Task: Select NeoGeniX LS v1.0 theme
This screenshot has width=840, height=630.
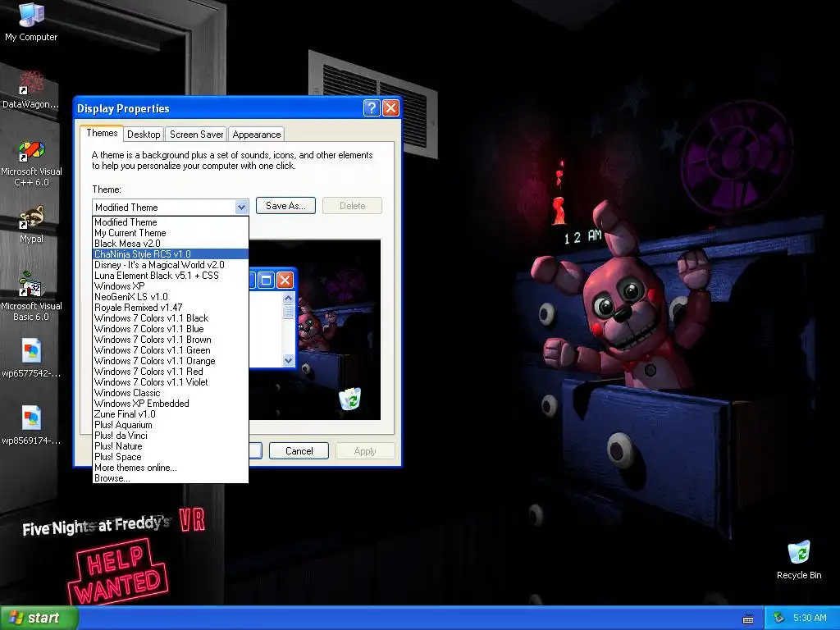Action: click(x=171, y=297)
